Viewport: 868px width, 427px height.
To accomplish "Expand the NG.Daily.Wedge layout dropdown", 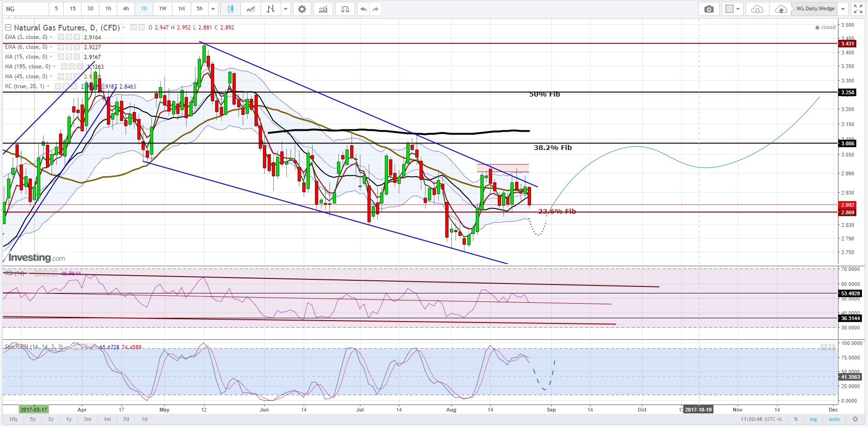I will coord(843,9).
